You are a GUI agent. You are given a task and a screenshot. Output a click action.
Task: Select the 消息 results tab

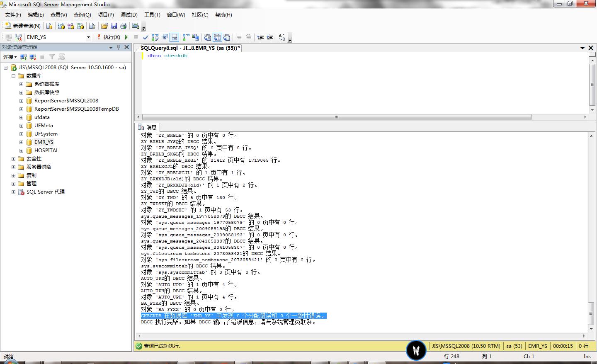tap(148, 127)
